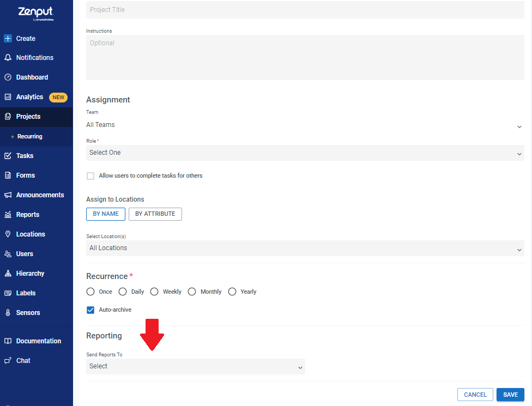Open Forms in the sidebar

pos(26,175)
